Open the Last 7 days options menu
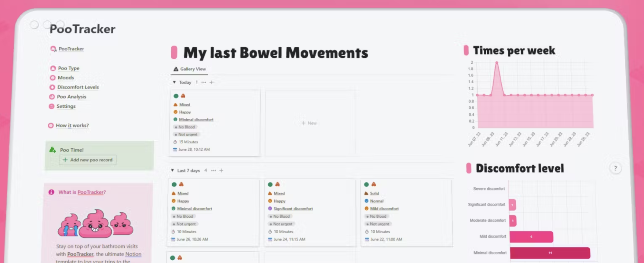644x263 pixels. 214,170
